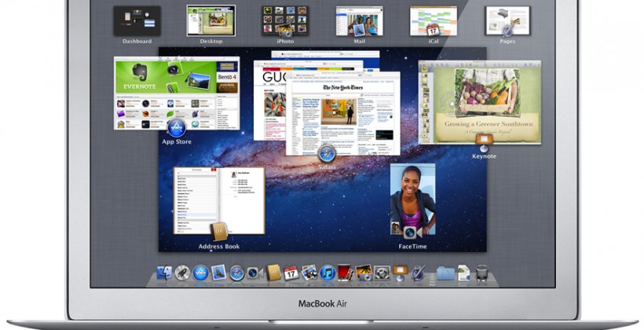The width and height of the screenshot is (644, 330).
Task: Open System Preferences gear in Dock
Action: pyautogui.click(x=382, y=273)
